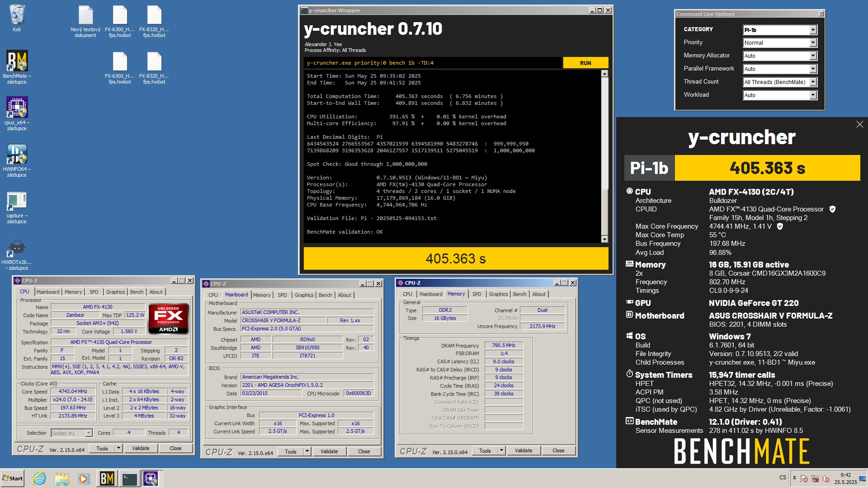The image size is (868, 488).
Task: Open Windows Explorer taskbar icon
Action: [62, 479]
